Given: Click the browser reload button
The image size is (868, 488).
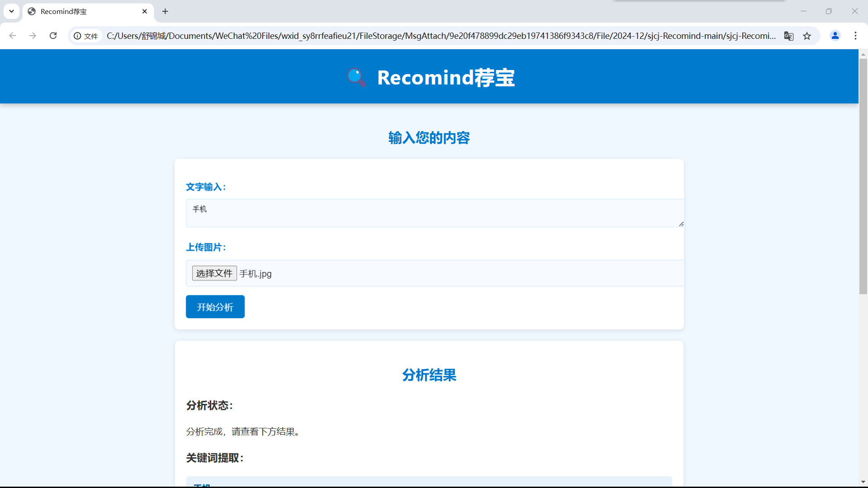Looking at the screenshot, I should [x=53, y=36].
